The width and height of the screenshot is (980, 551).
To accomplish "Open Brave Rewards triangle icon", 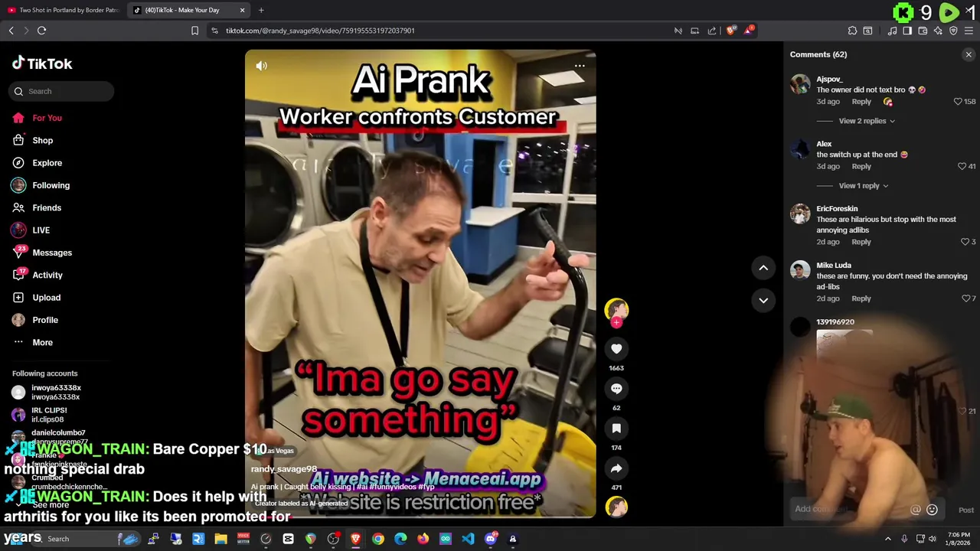I will 750,31.
